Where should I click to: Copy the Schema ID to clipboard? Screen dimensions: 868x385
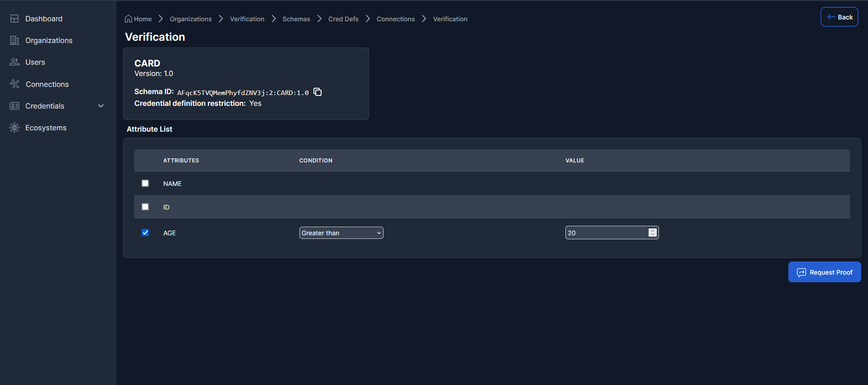click(x=318, y=92)
